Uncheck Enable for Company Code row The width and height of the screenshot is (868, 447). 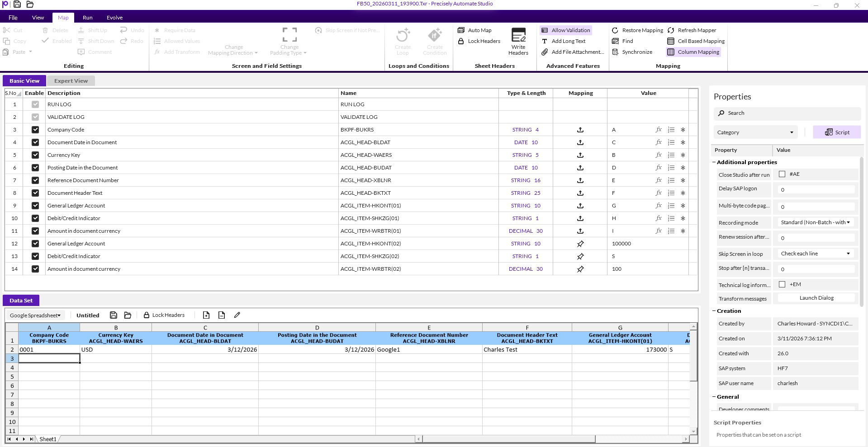click(35, 130)
